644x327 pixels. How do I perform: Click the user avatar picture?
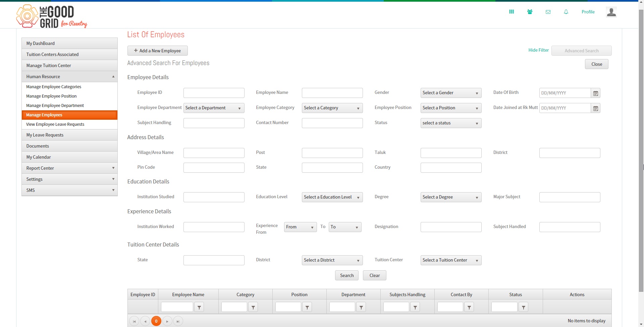[x=611, y=12]
